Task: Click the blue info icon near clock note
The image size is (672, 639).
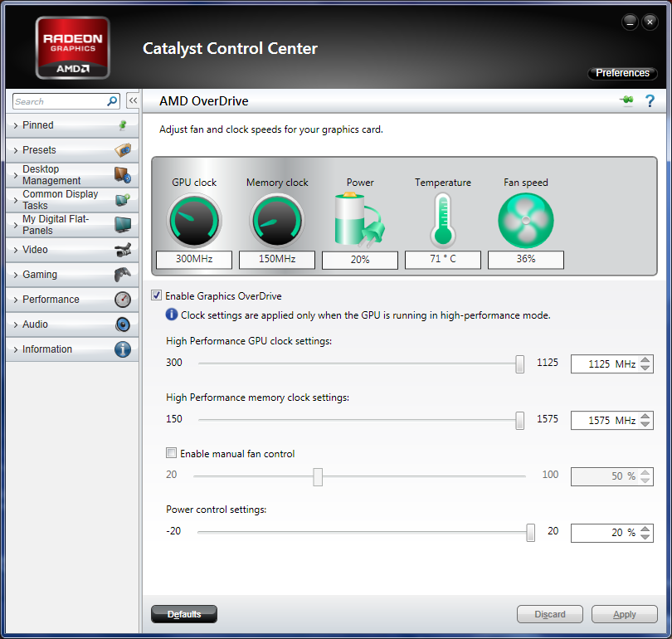Action: click(172, 315)
